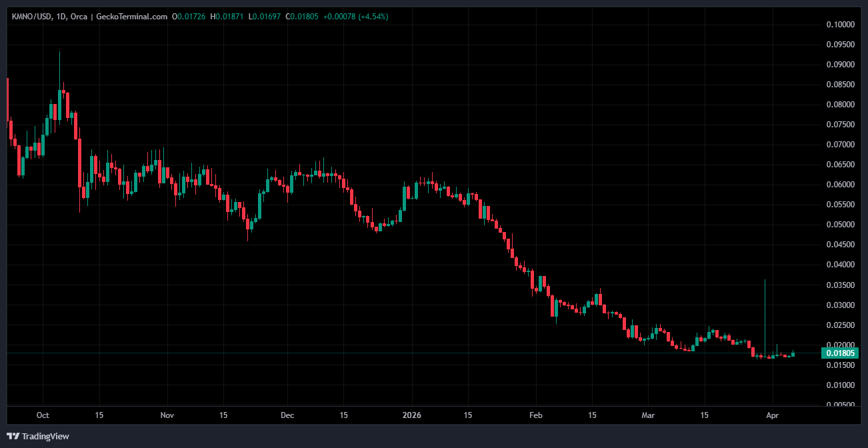Image resolution: width=868 pixels, height=448 pixels.
Task: Click the +4.54% change value in legend
Action: point(373,16)
